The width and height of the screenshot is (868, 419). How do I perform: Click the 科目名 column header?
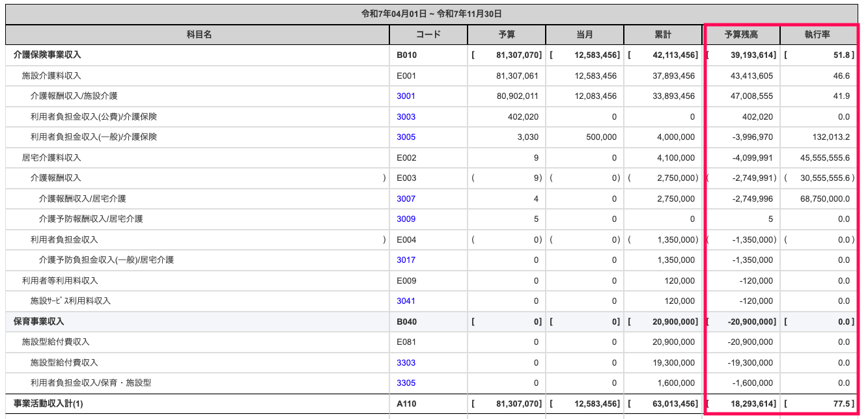197,35
